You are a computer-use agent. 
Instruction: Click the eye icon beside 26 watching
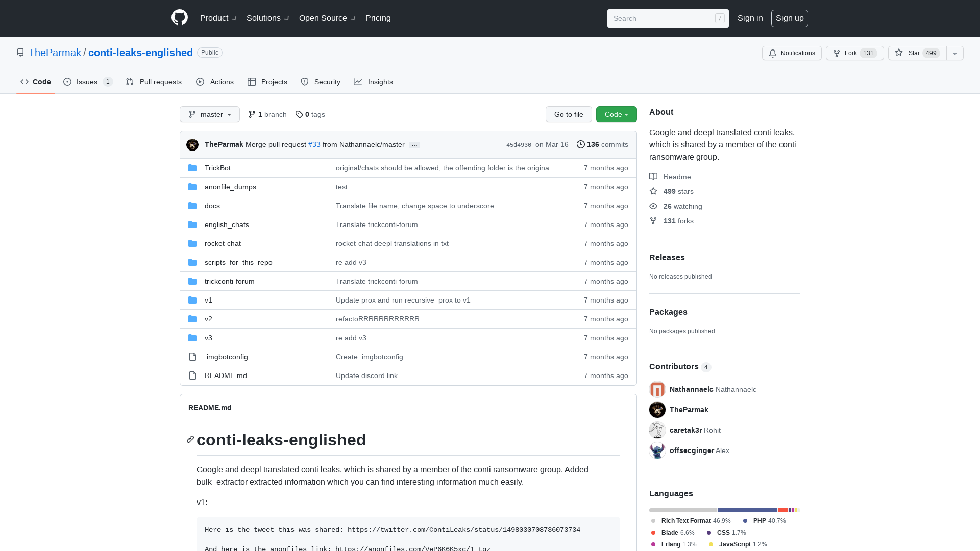click(653, 206)
